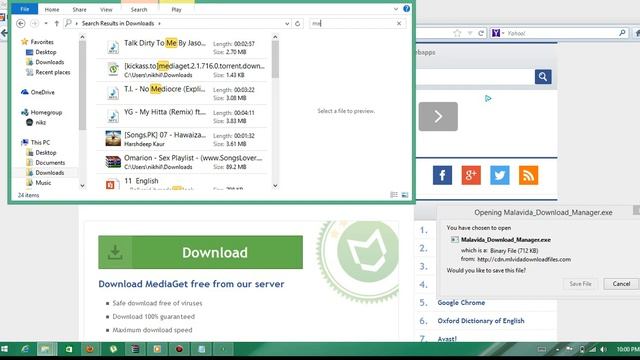Click Yahoo search field in browser
The height and width of the screenshot is (360, 640).
tap(561, 33)
